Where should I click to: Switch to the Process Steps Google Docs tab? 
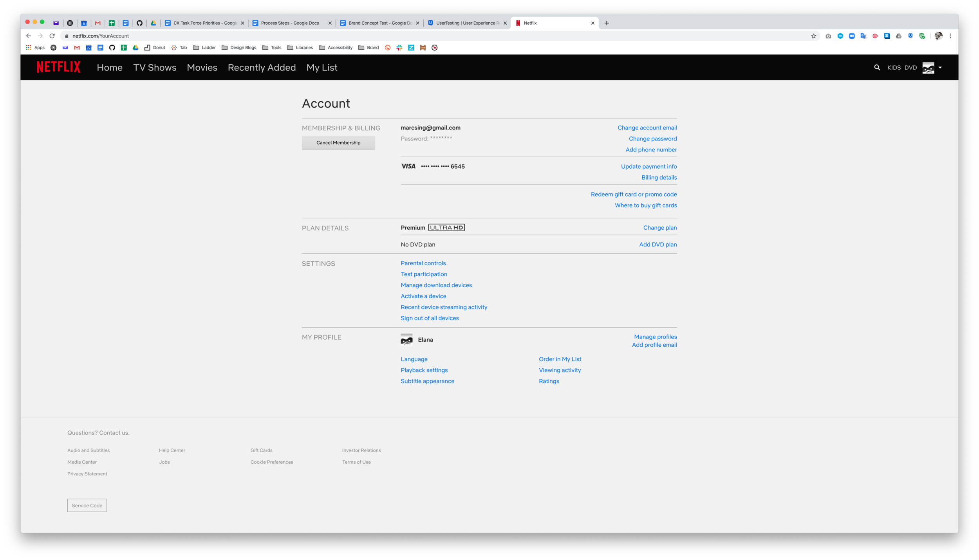pyautogui.click(x=290, y=23)
